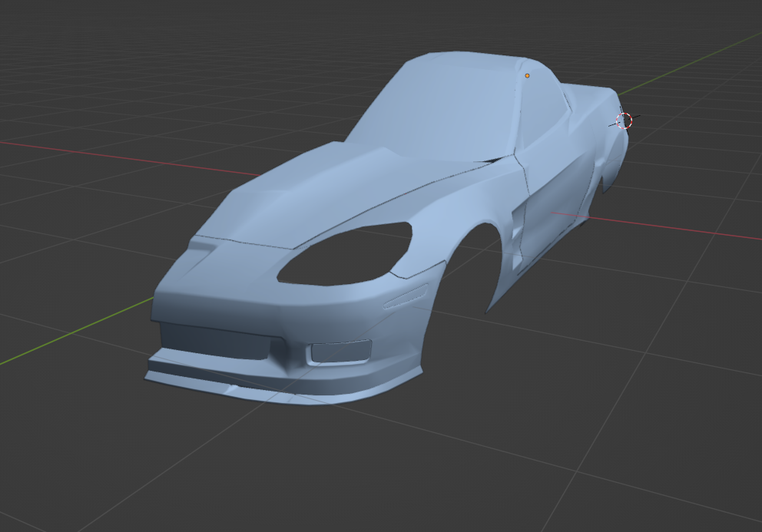
Task: Click the red-white 3D cursor circle
Action: (624, 121)
